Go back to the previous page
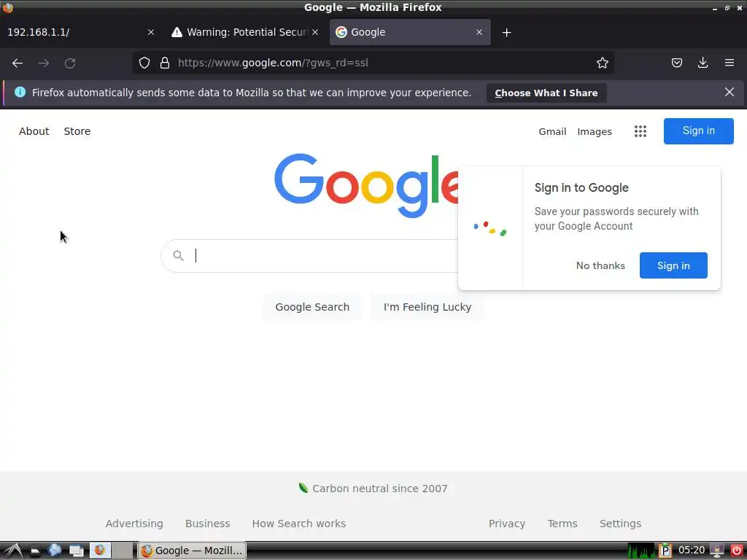Screen dimensions: 747x560 coord(18,63)
